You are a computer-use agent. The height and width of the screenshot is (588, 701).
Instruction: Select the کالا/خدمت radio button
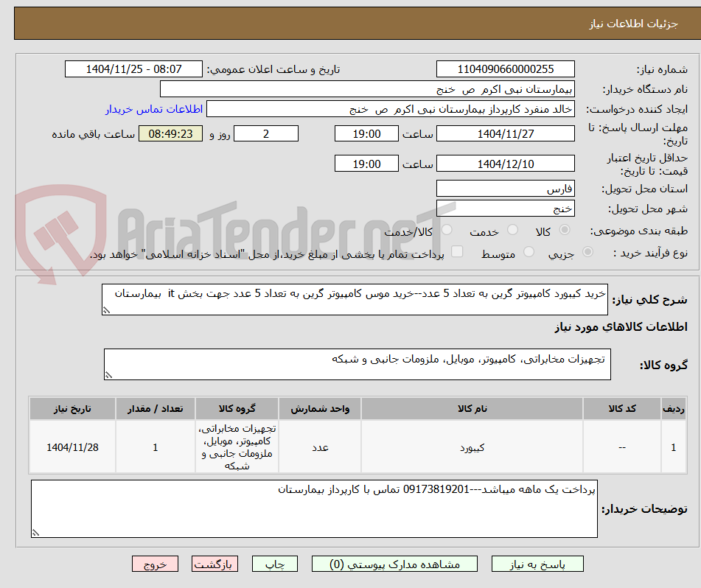(447, 230)
